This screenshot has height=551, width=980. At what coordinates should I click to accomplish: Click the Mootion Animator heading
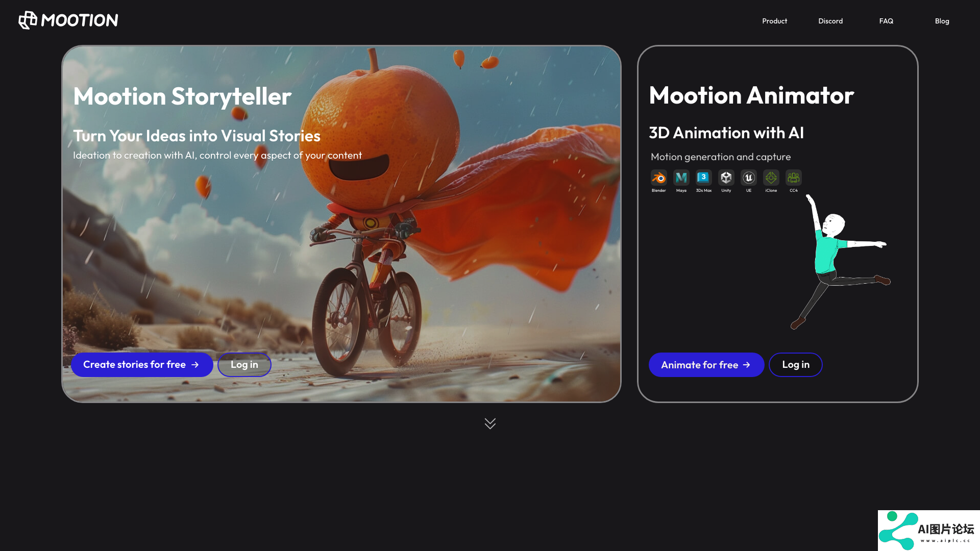751,95
